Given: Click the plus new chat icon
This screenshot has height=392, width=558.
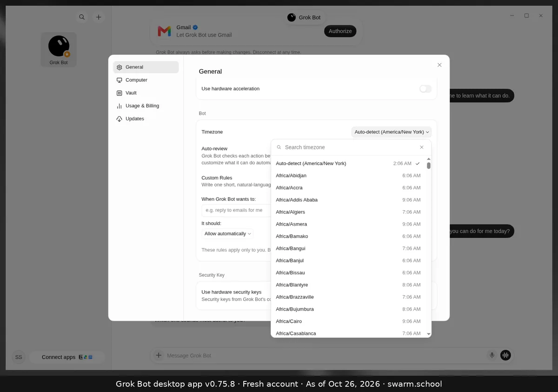Looking at the screenshot, I should (99, 17).
